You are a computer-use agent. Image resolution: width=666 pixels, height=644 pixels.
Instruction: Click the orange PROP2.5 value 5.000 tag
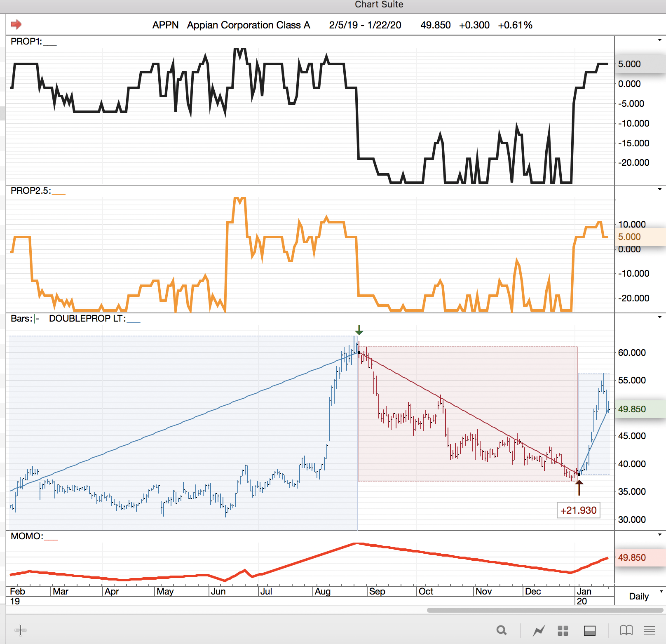tap(640, 237)
